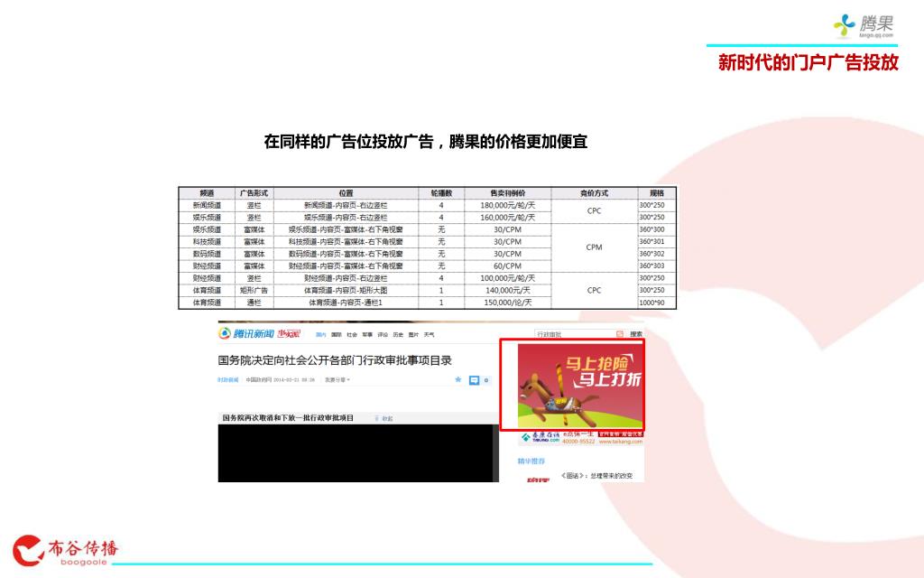Click the CPM bidding method cell

click(x=594, y=247)
